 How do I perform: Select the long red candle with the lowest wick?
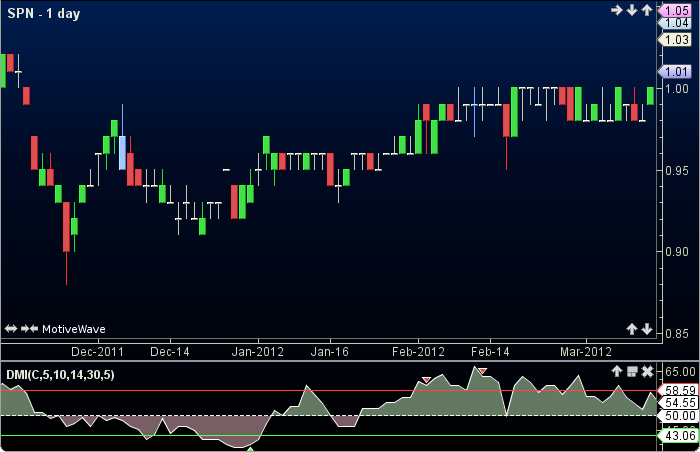point(67,227)
